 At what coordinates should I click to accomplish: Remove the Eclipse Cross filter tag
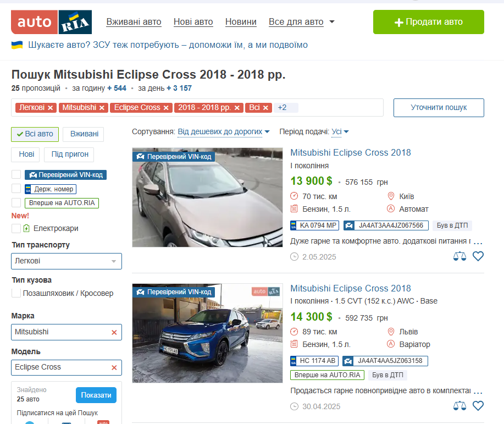[x=166, y=108]
